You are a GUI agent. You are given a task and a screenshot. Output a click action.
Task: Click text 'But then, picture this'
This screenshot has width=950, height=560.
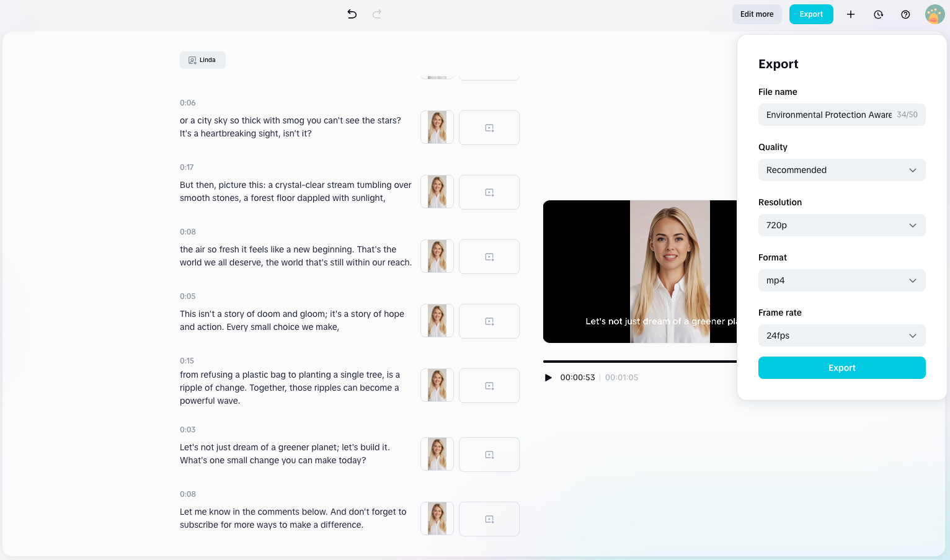(x=223, y=185)
